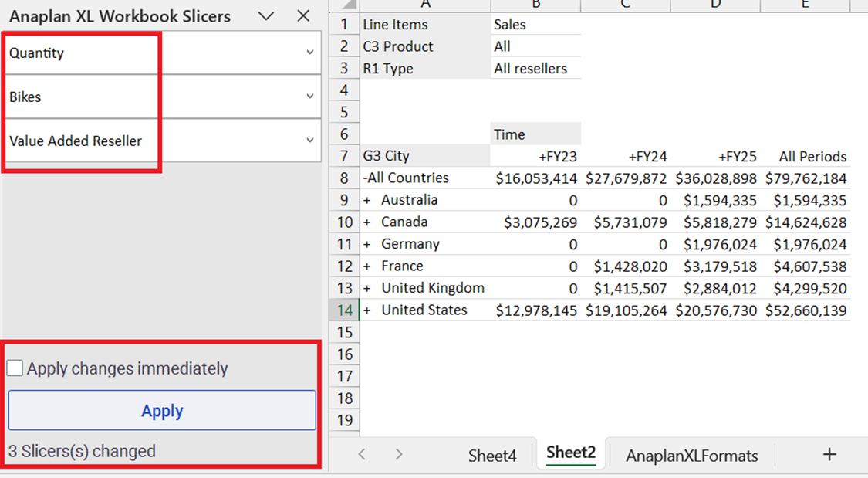
Task: Open the Quantity slicer dropdown
Action: pos(309,53)
